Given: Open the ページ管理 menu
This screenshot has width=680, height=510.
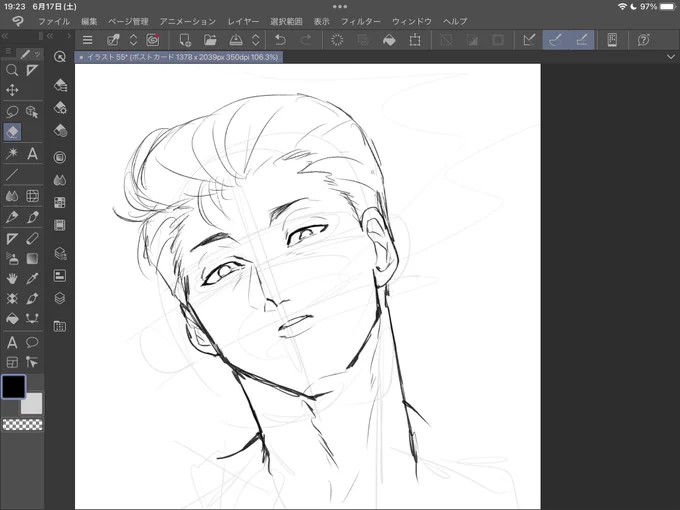Looking at the screenshot, I should (128, 22).
